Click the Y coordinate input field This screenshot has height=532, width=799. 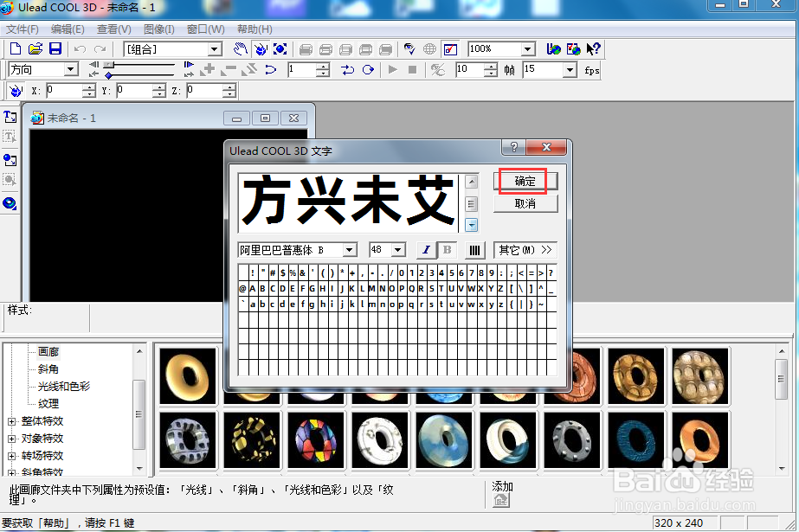[134, 91]
